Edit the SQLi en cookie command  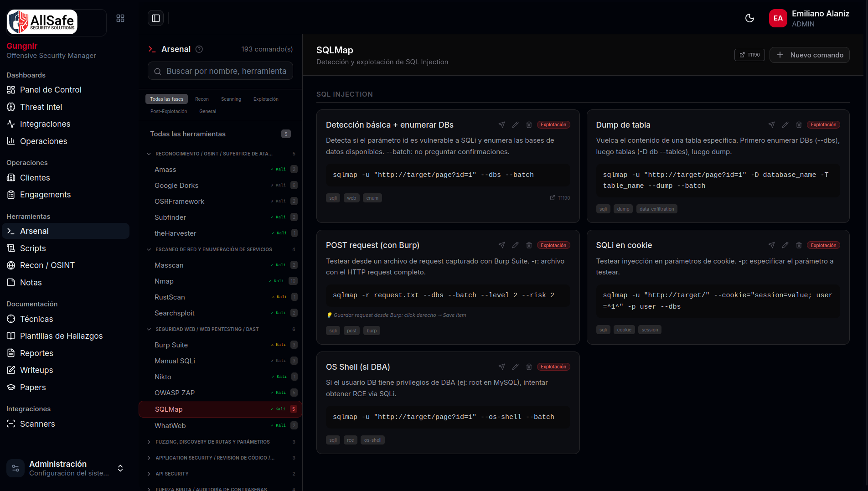pos(785,245)
